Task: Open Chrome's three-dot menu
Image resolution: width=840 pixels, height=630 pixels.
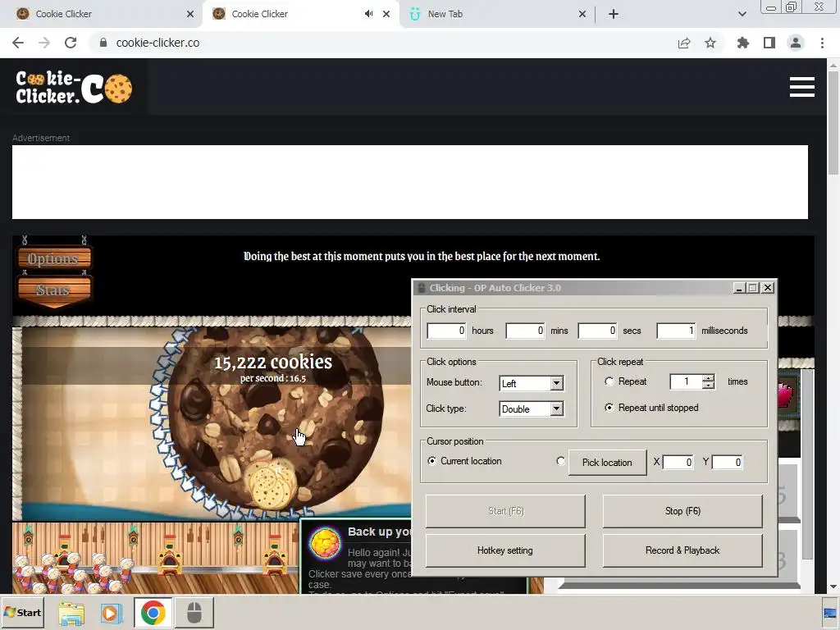Action: point(822,43)
